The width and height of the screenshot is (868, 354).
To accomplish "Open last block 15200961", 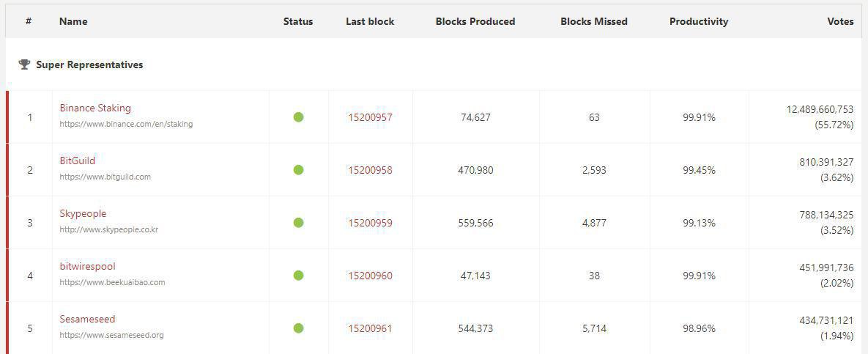I will click(x=371, y=328).
